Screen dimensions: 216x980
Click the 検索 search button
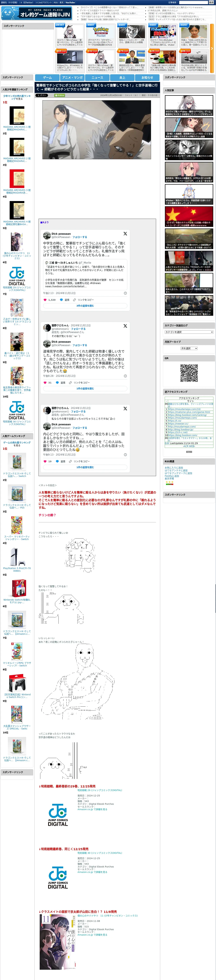(x=211, y=2)
